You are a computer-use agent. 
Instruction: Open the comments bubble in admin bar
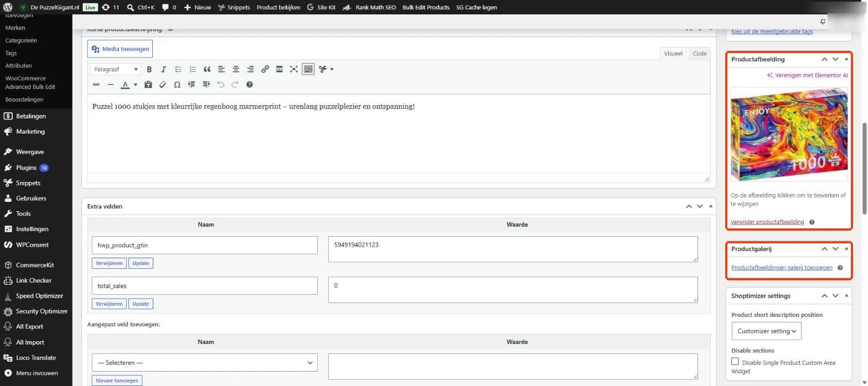pyautogui.click(x=169, y=7)
